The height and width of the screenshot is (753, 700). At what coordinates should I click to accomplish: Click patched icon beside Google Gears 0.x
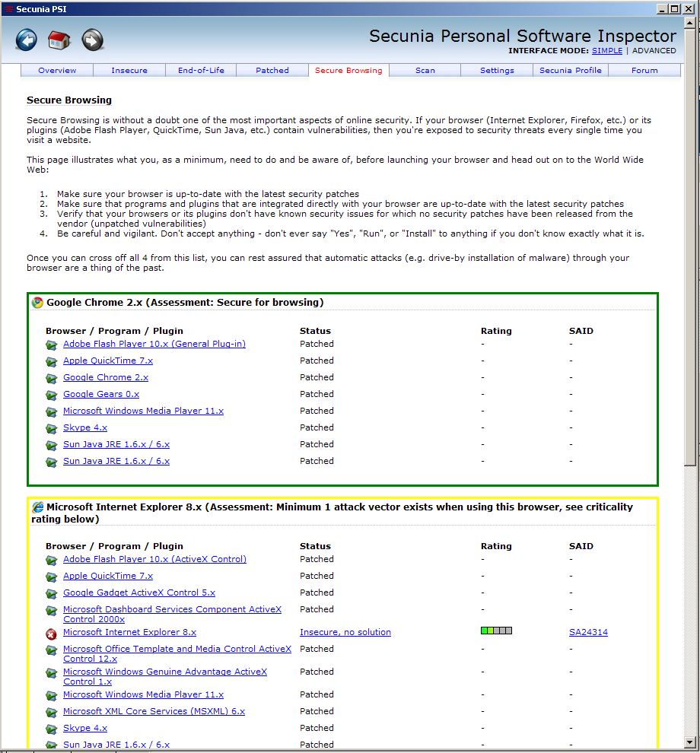pos(52,396)
